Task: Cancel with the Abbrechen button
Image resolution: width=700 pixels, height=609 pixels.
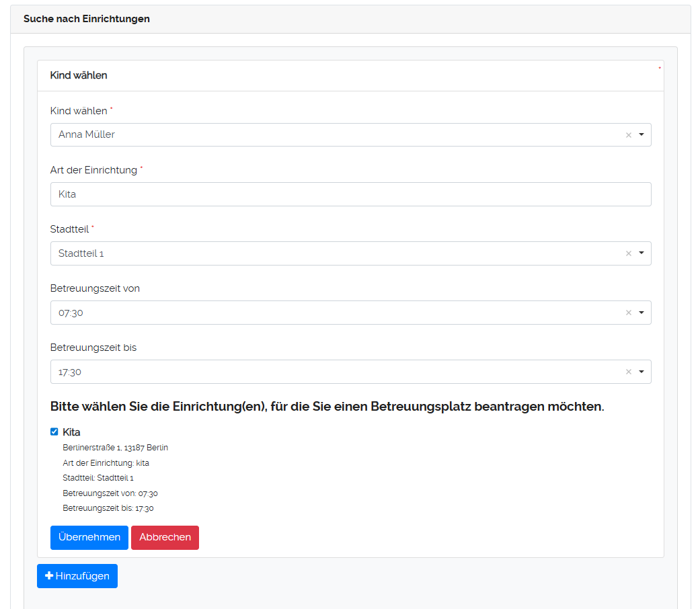Action: pos(165,537)
